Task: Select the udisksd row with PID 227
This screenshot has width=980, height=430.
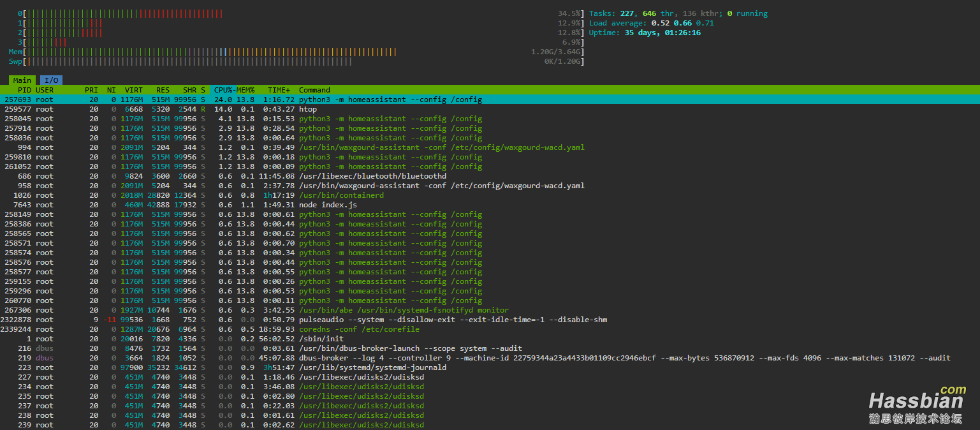Action: point(490,377)
